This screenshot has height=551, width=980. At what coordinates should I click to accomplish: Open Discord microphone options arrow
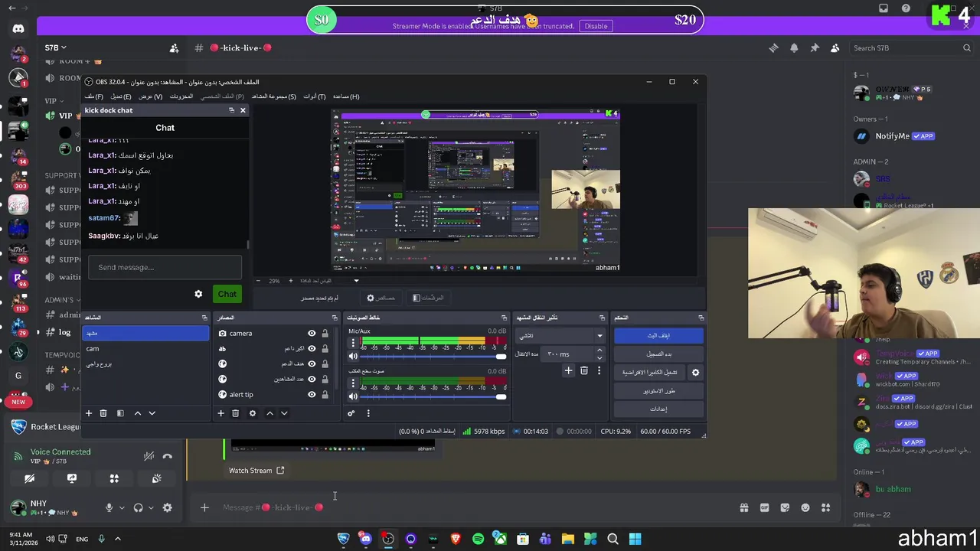point(121,507)
